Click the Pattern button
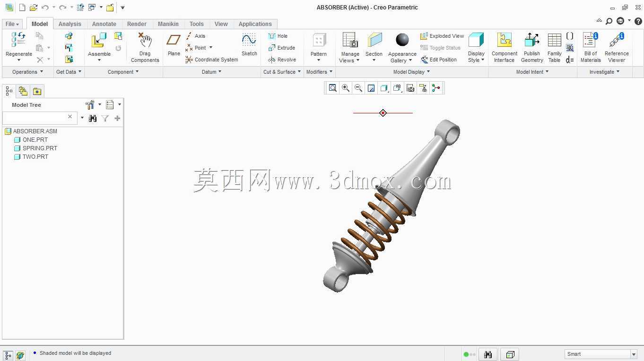Image resolution: width=644 pixels, height=361 pixels. [x=319, y=47]
